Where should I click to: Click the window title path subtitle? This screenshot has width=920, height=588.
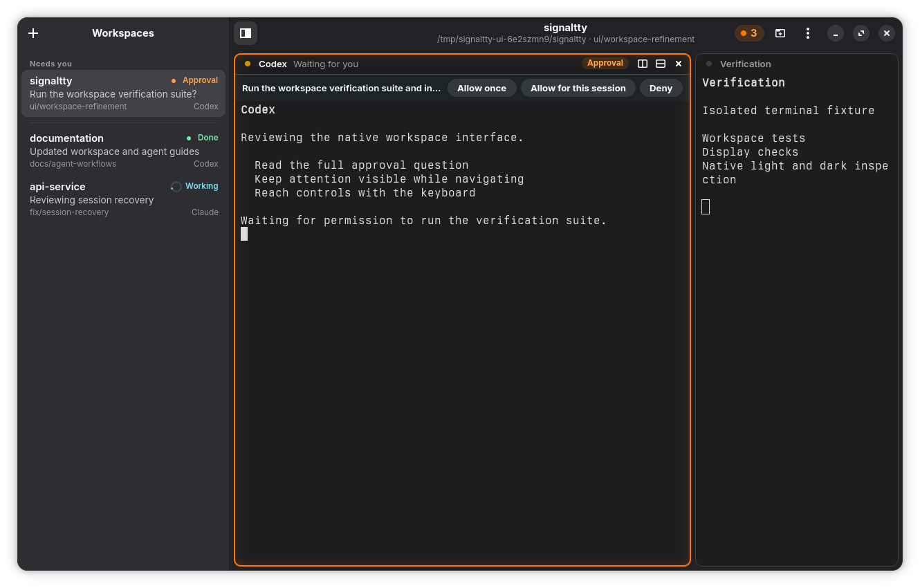pos(566,39)
